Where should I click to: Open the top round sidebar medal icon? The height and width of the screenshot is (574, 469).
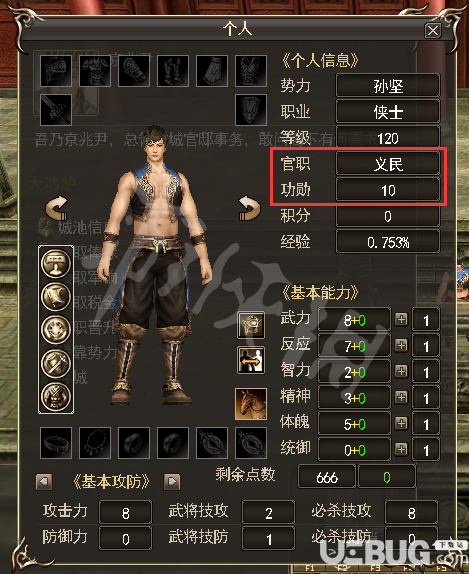56,263
